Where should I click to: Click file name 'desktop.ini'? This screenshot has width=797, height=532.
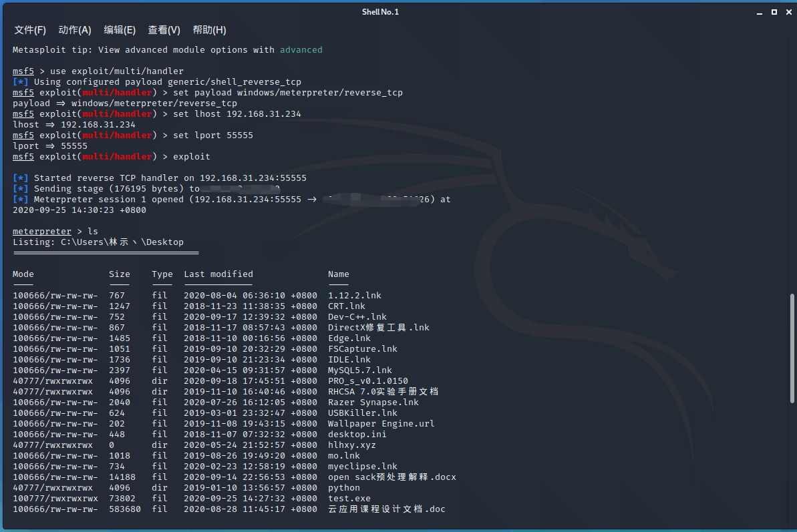click(x=357, y=433)
